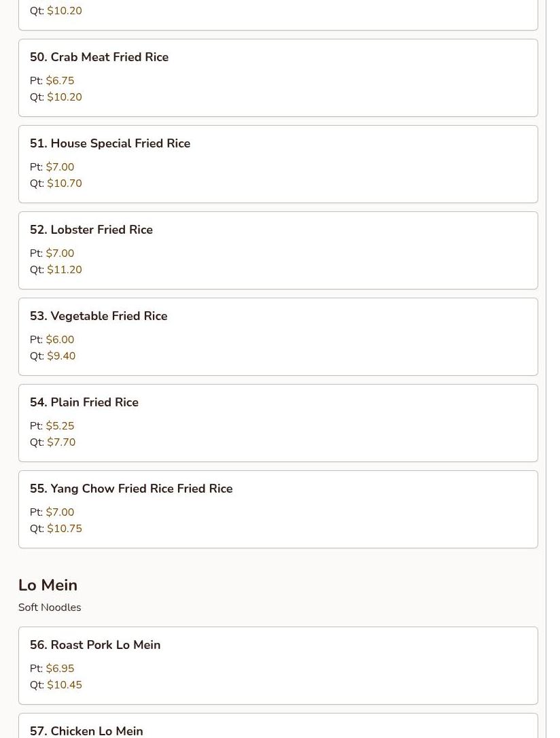Choose Roast Pork Lo Mein quart $10.45

point(65,685)
